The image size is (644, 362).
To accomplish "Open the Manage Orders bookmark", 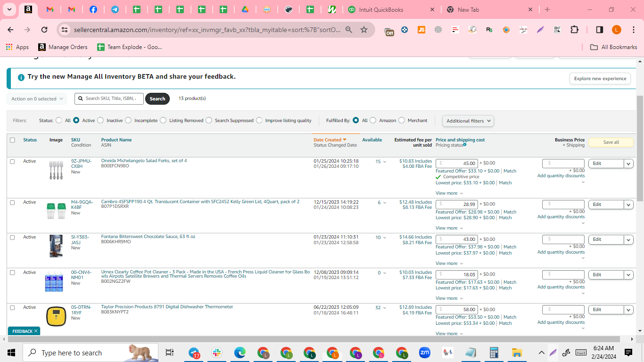I will pos(63,47).
